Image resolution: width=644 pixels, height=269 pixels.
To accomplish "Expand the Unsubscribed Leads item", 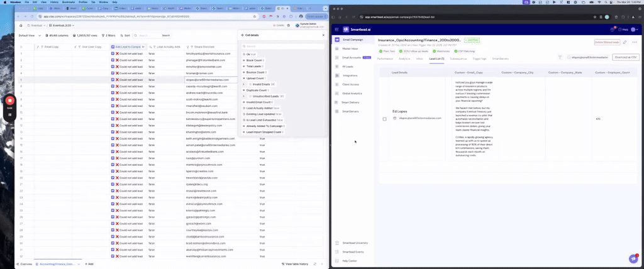I will pyautogui.click(x=243, y=96).
